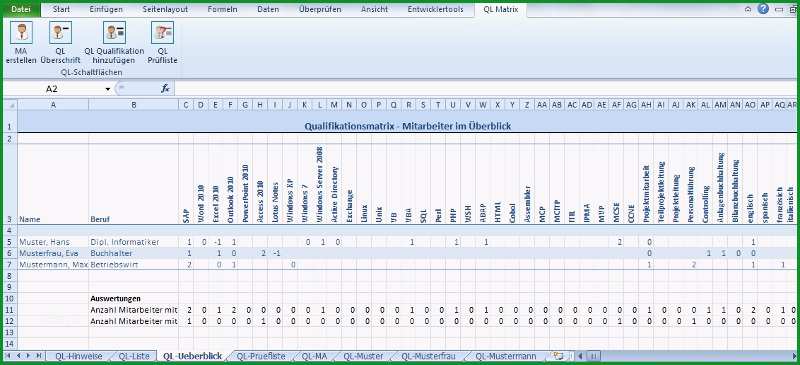
Task: Open the Formeln ribbon tab
Action: [222, 9]
